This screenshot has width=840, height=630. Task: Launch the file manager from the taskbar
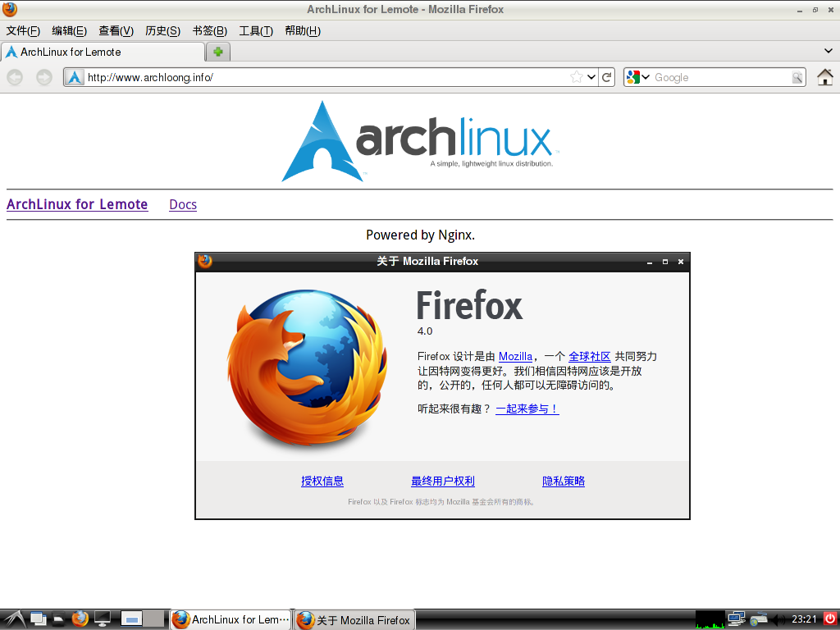click(x=58, y=619)
